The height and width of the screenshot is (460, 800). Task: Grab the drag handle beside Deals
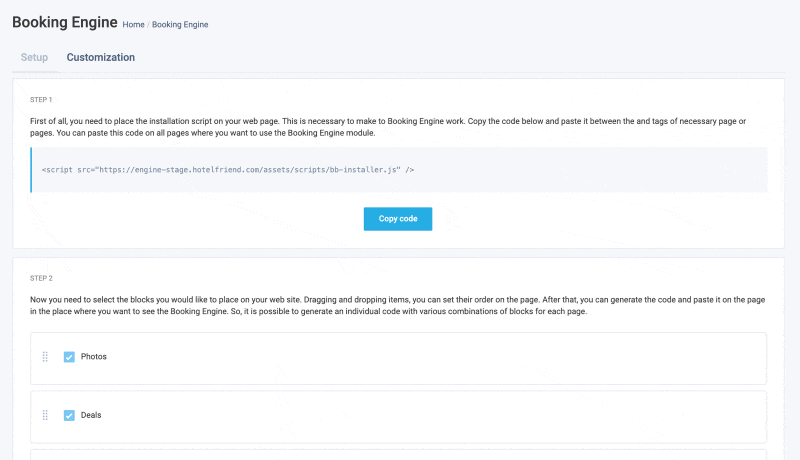(x=45, y=415)
